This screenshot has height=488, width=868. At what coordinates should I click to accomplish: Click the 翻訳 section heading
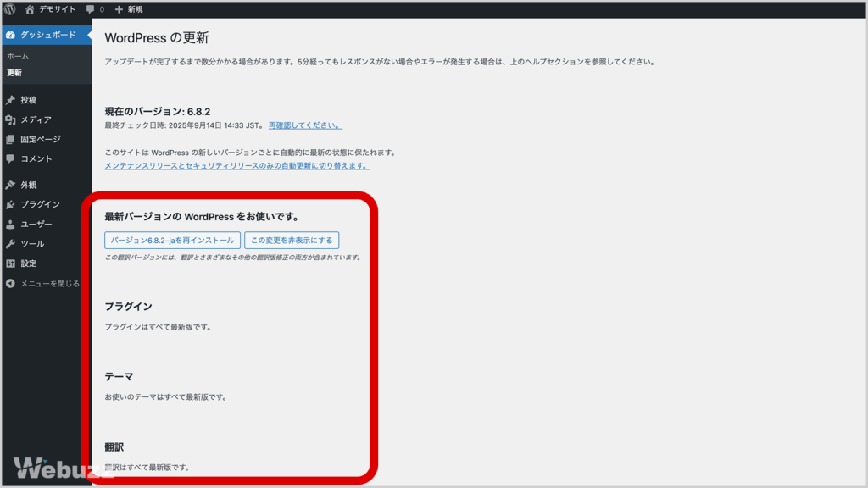(114, 447)
